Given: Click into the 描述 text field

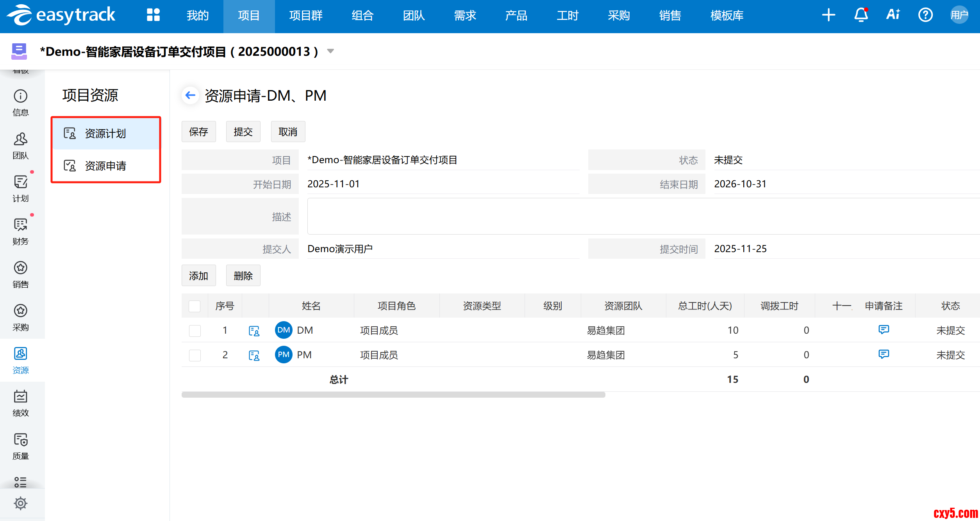Looking at the screenshot, I should 641,216.
